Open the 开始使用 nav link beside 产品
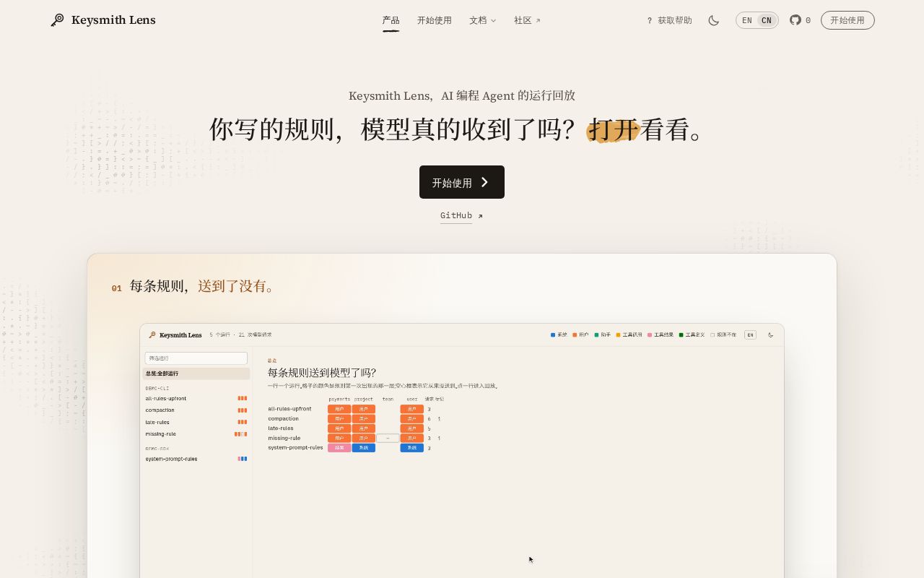 [x=435, y=20]
